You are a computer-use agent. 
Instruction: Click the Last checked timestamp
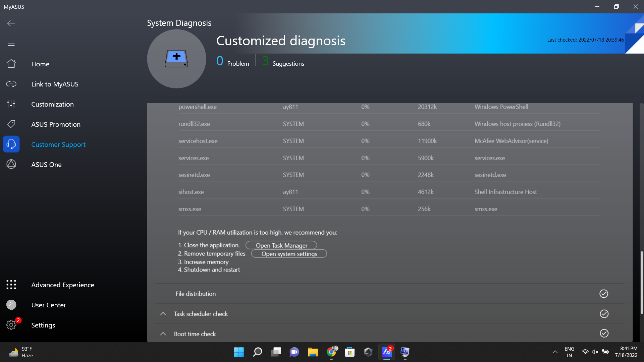(585, 40)
